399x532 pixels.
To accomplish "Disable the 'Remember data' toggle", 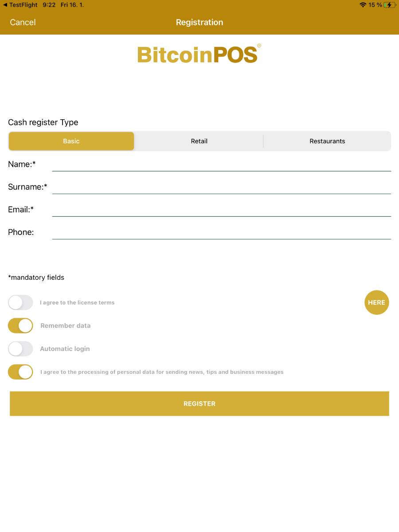I will pos(20,325).
